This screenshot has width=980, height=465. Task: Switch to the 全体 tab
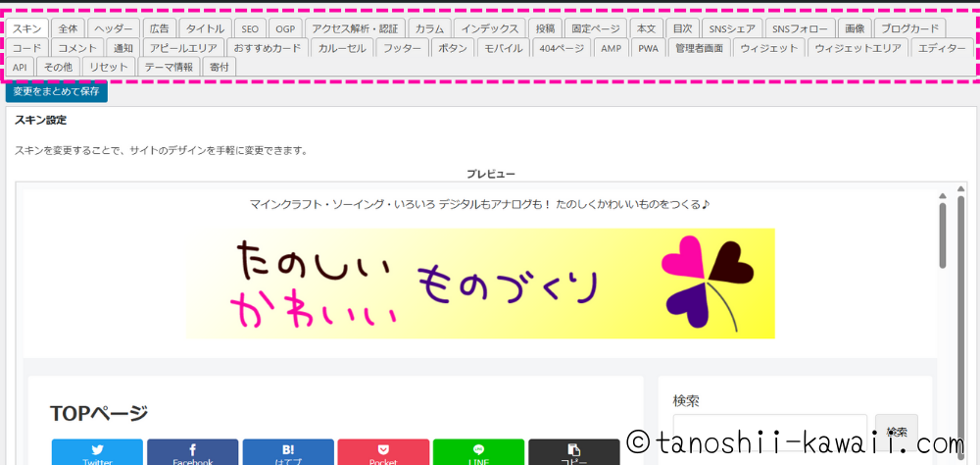click(x=69, y=28)
